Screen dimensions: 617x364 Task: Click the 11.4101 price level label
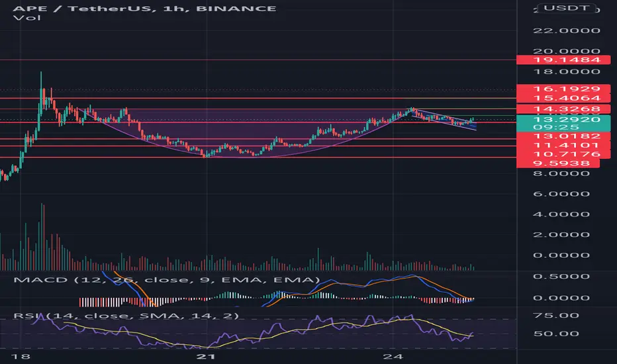pyautogui.click(x=563, y=145)
